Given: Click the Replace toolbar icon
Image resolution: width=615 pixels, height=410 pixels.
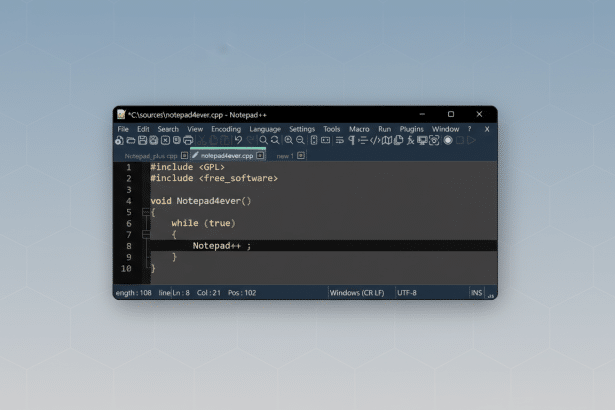Looking at the screenshot, I should click(x=275, y=140).
